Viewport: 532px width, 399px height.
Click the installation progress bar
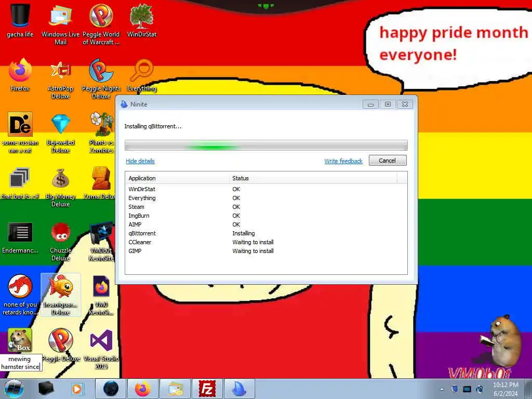tap(266, 145)
